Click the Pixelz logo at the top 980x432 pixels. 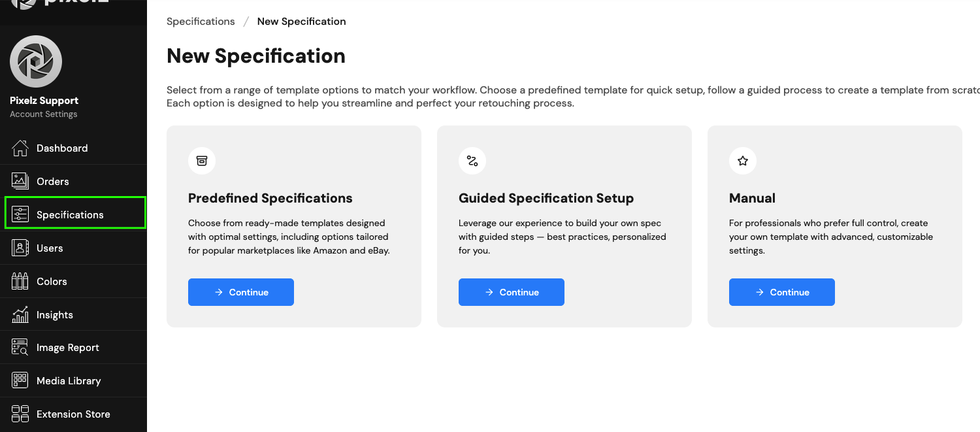(59, 4)
